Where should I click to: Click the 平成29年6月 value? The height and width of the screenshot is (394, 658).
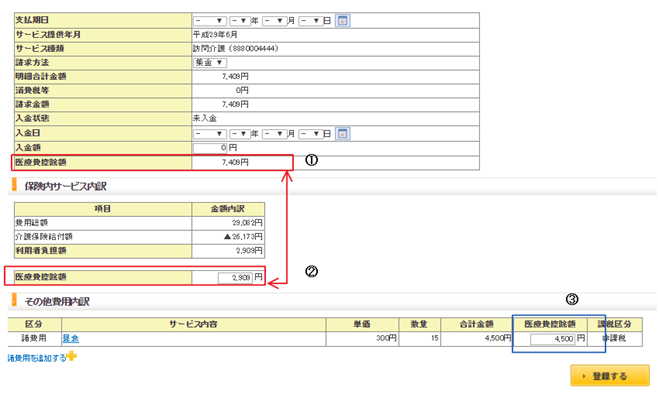point(215,34)
